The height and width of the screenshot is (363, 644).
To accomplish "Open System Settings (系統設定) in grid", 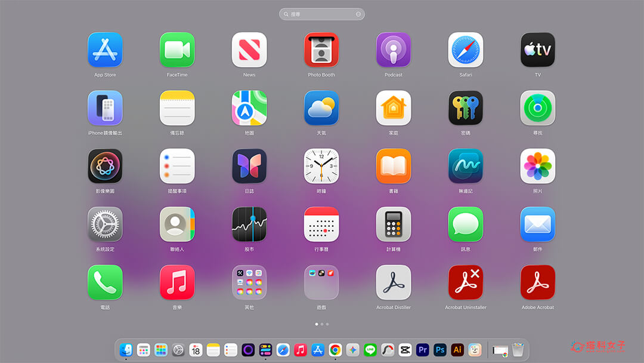I will click(x=105, y=224).
